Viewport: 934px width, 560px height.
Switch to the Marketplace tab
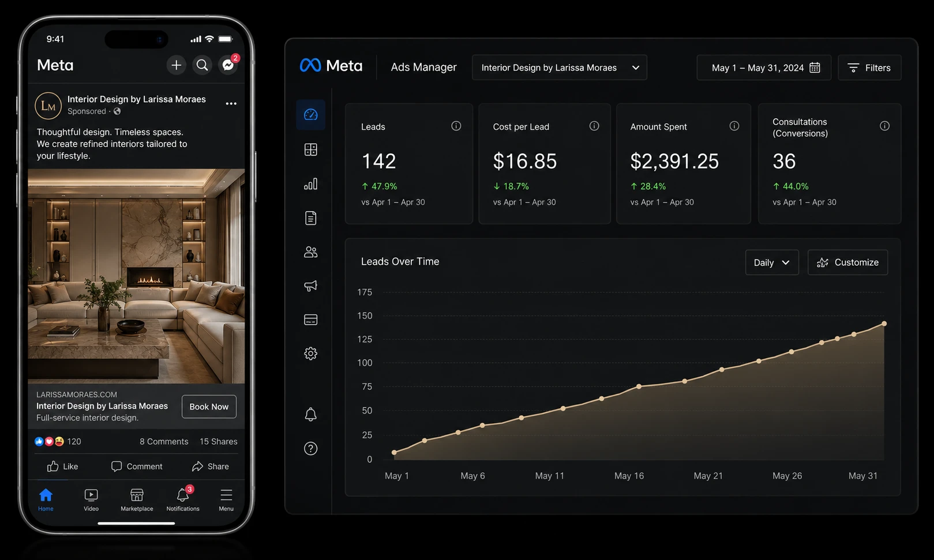[x=137, y=499]
